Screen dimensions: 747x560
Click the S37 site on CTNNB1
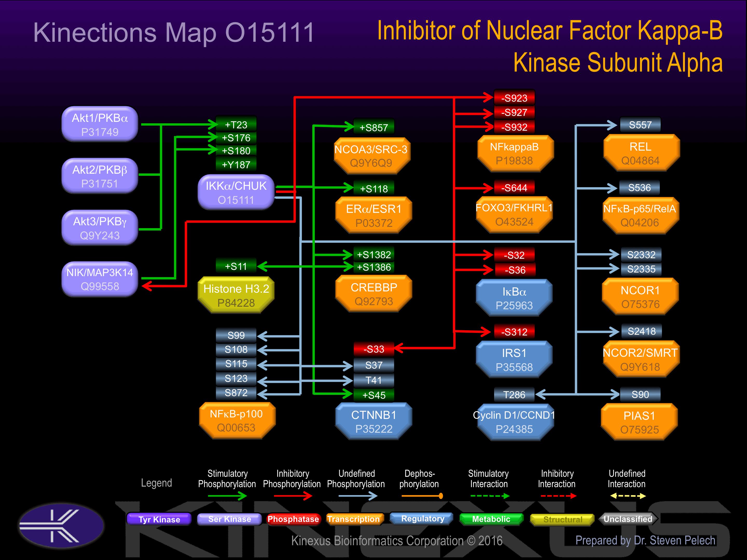point(374,365)
